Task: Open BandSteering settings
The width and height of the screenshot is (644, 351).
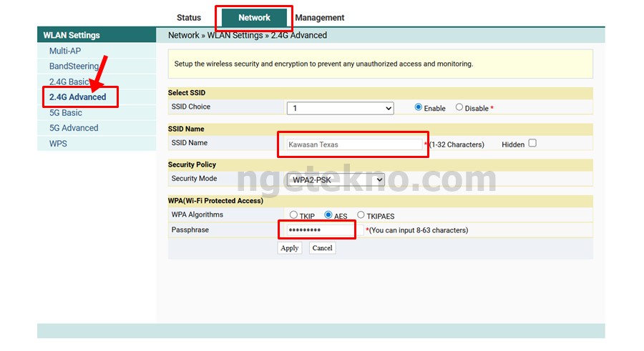Action: tap(74, 66)
